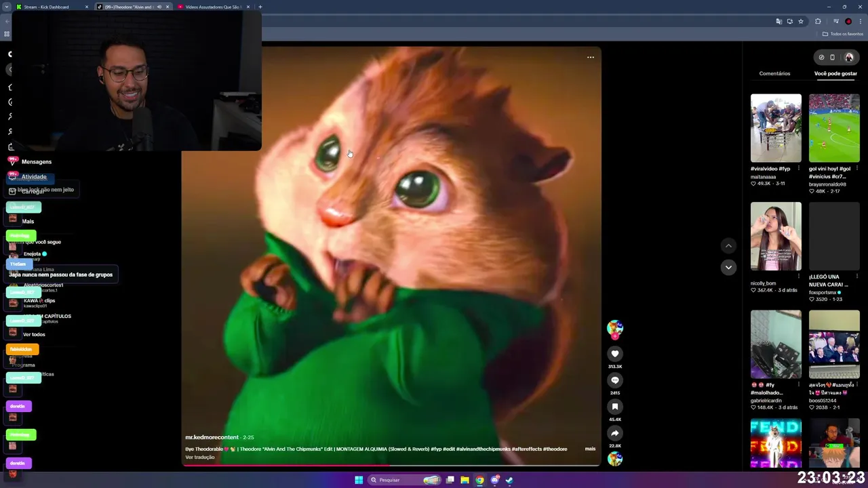This screenshot has height=488, width=868.
Task: Open options for the gabrielricardin video card
Action: [x=798, y=385]
